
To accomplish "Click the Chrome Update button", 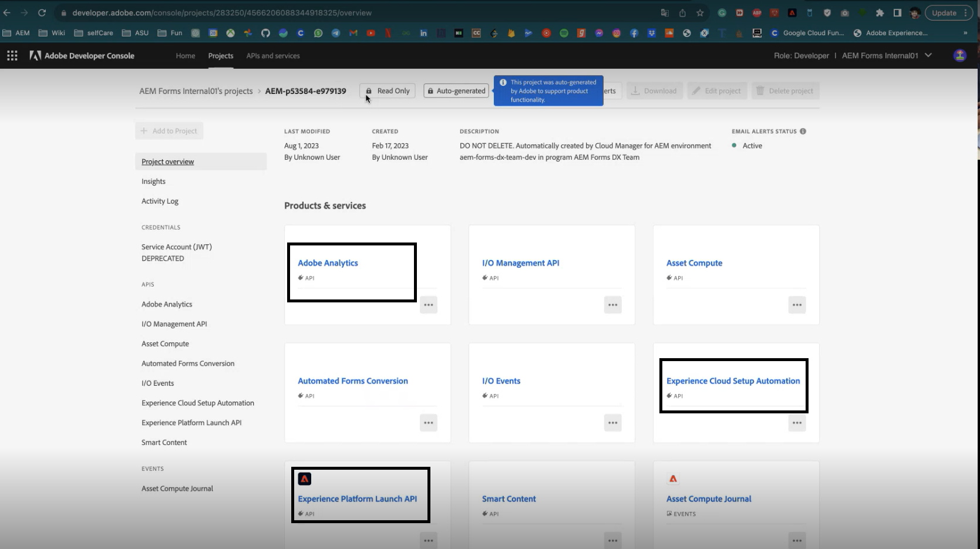I will [944, 13].
